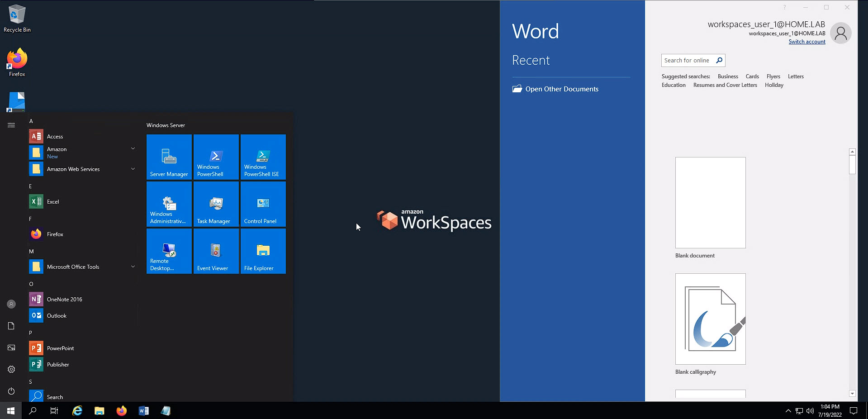Launch Control Panel from the Windows Server tiles
Image resolution: width=868 pixels, height=419 pixels.
[263, 204]
